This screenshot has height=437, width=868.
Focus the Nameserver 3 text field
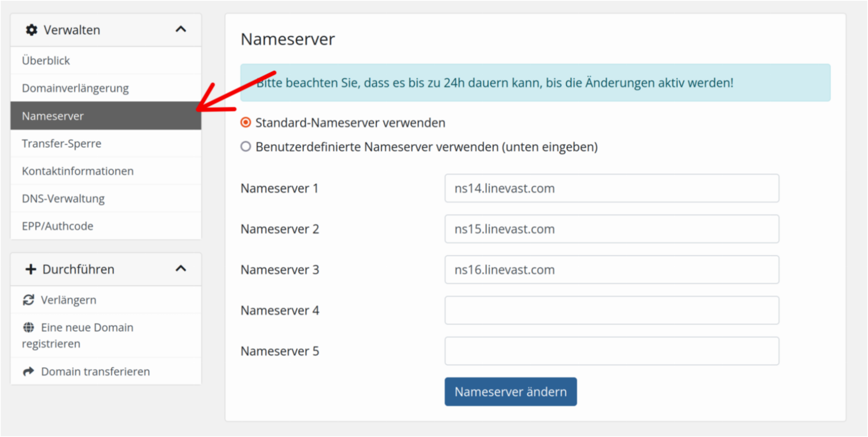[612, 270]
